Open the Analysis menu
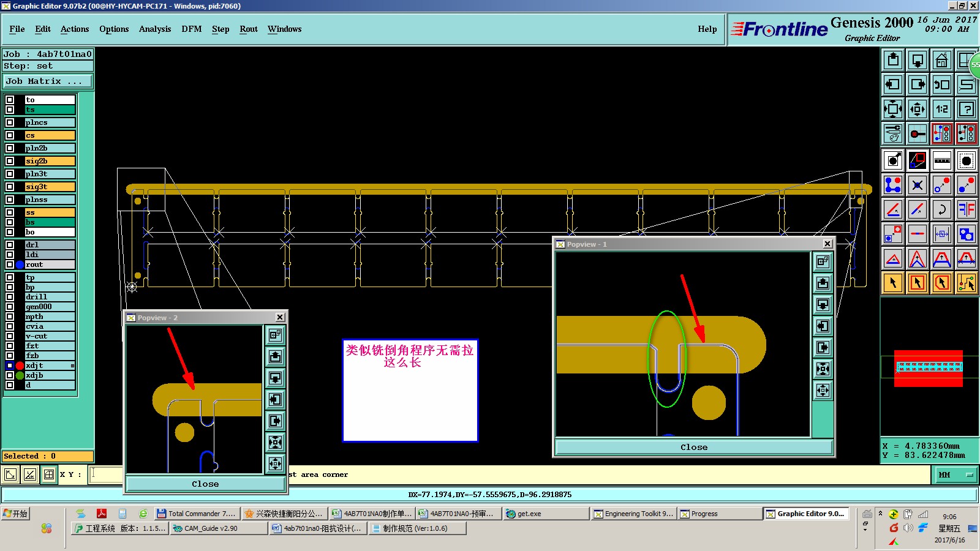Screen dimensions: 980x551 [155, 29]
